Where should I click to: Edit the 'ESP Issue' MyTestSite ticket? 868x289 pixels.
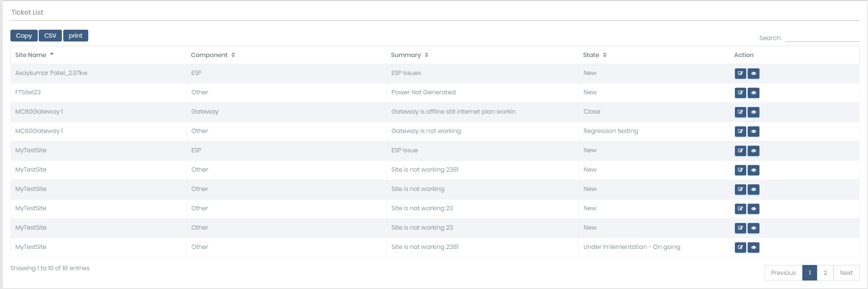pyautogui.click(x=740, y=151)
